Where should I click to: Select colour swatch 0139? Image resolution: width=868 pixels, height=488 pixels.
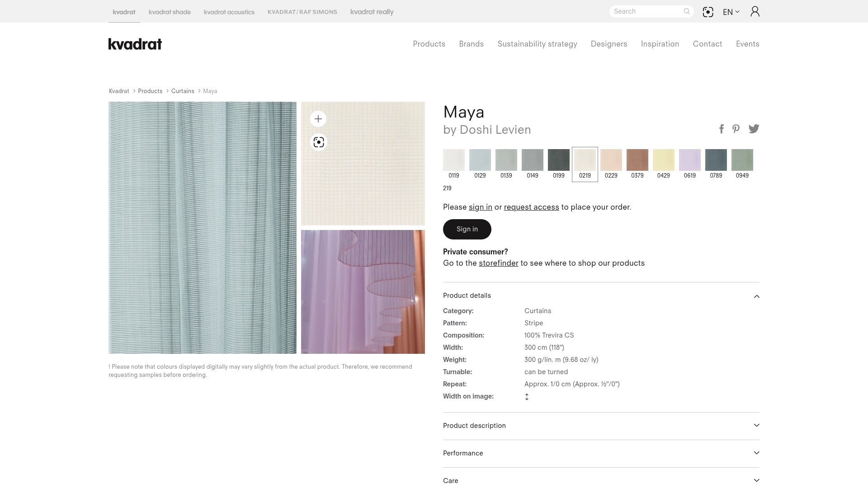pos(506,160)
